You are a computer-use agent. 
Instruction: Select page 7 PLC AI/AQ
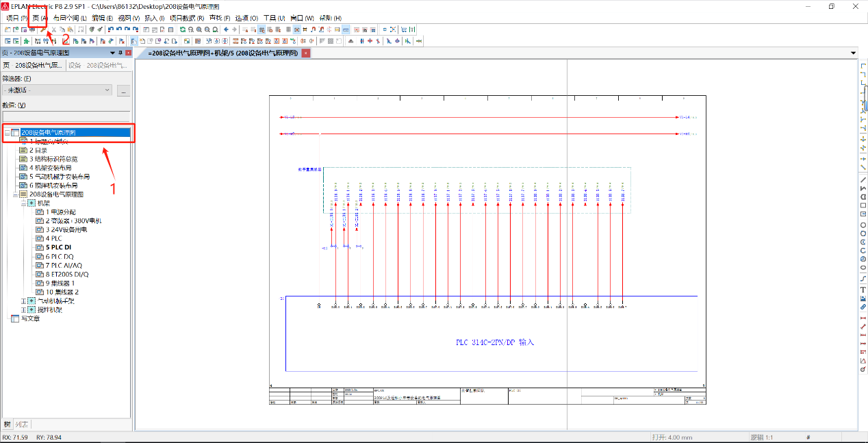tap(63, 266)
